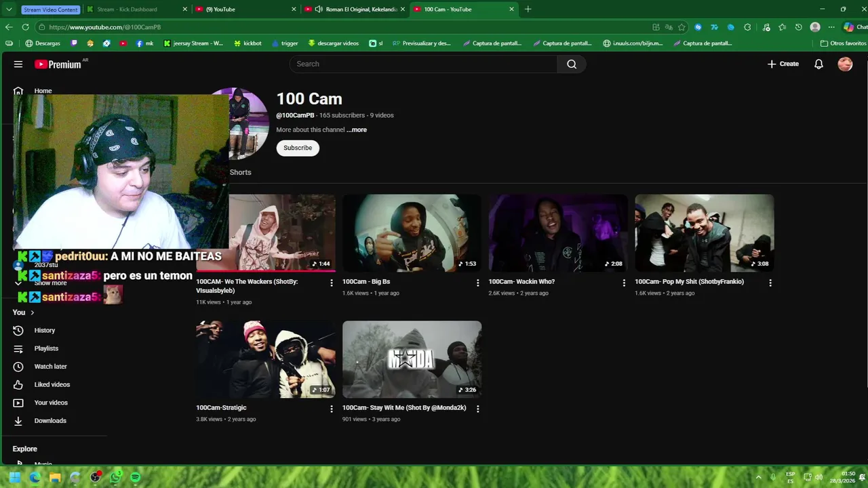The width and height of the screenshot is (868, 488).
Task: Expand channel description with ...more
Action: point(357,129)
